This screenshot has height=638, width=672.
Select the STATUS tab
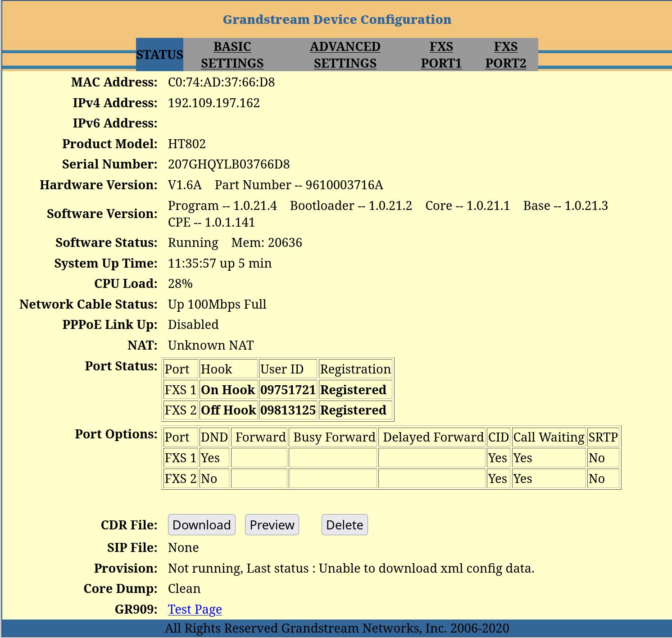click(x=159, y=55)
